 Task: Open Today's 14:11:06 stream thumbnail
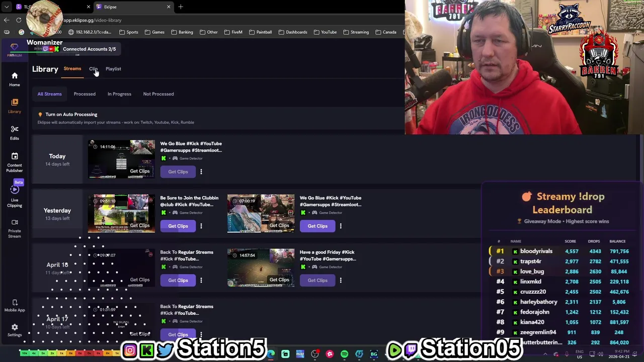(121, 159)
